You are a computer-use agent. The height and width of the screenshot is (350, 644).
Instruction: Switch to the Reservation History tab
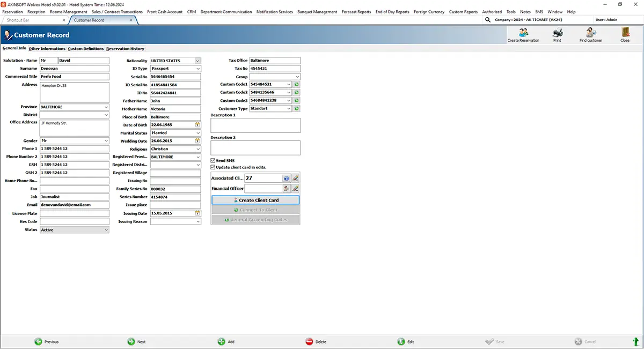coord(125,49)
